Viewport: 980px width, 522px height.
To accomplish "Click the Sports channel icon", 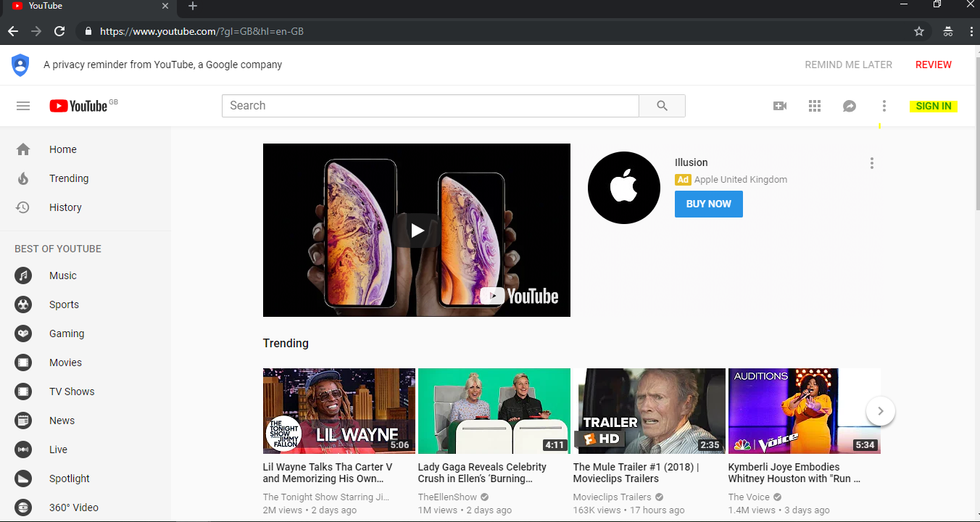I will (x=23, y=304).
